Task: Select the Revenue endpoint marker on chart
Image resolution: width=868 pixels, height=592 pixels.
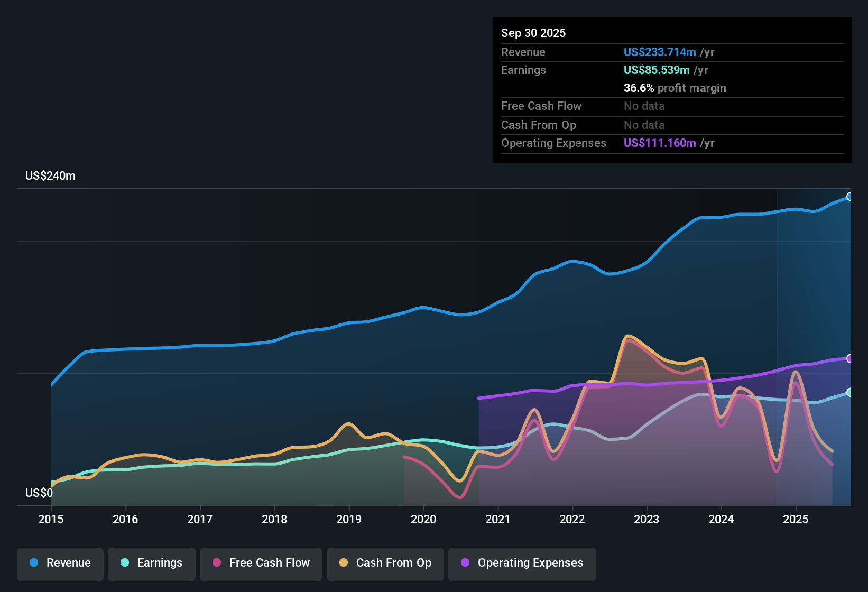Action: [850, 197]
